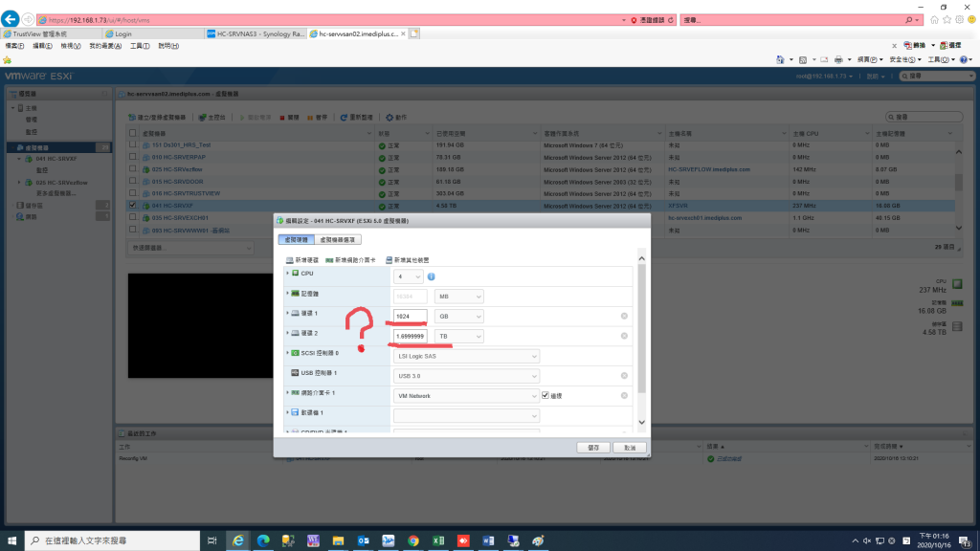Check the box for 035 HC-SRVEXCH01 row
Viewport: 980px width, 551px height.
tap(132, 217)
